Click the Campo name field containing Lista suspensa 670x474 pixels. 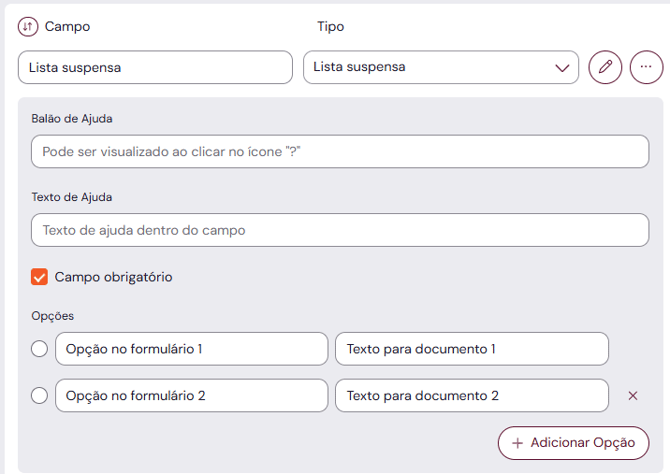point(155,67)
